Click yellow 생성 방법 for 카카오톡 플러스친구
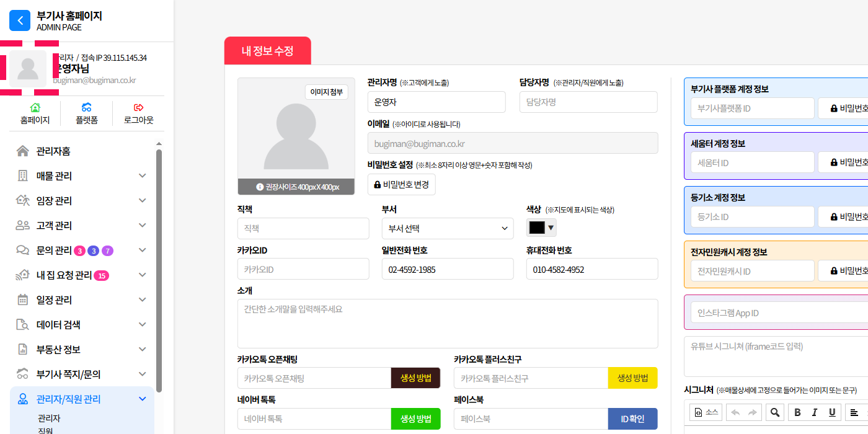Image resolution: width=868 pixels, height=434 pixels. tap(632, 378)
